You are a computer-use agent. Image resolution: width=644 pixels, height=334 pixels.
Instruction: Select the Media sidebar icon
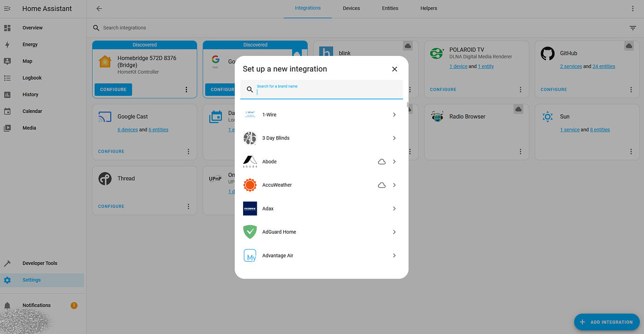tap(7, 128)
